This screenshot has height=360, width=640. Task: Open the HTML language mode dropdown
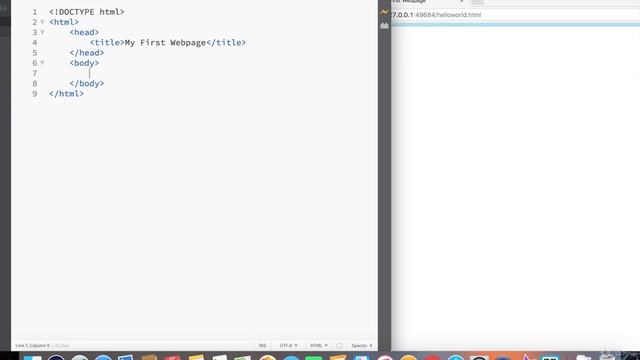click(319, 345)
